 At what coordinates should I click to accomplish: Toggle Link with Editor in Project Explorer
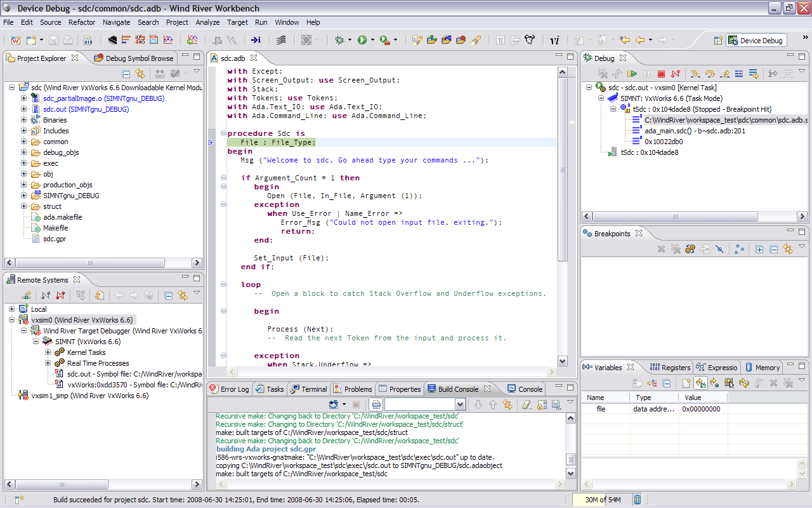pos(140,74)
